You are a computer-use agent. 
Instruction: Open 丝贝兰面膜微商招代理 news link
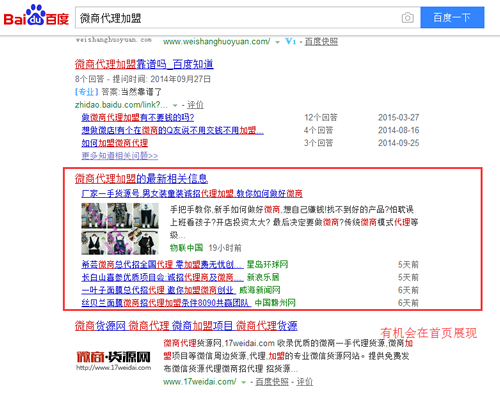[166, 303]
